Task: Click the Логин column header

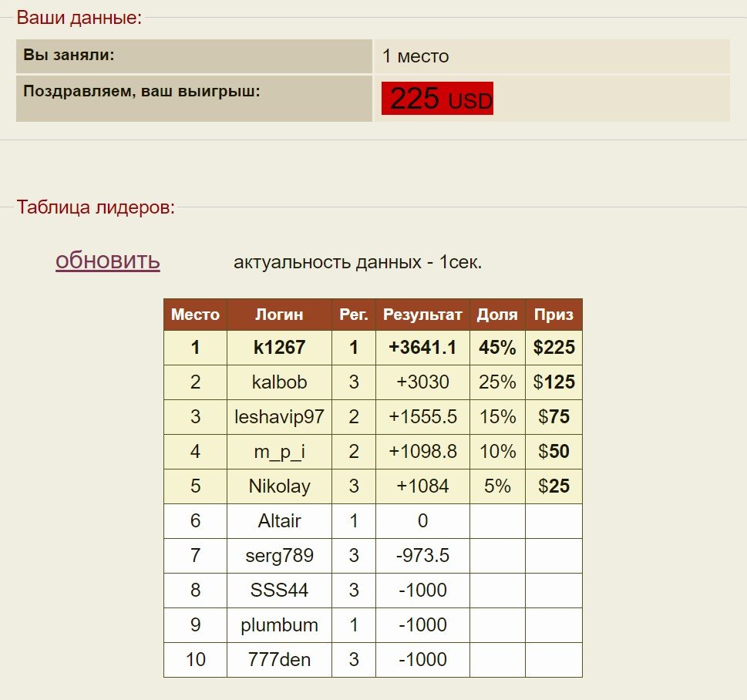Action: pos(279,315)
